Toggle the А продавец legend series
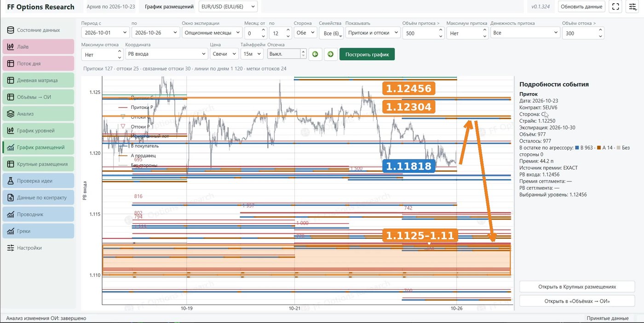The height and width of the screenshot is (323, 644). click(x=137, y=155)
